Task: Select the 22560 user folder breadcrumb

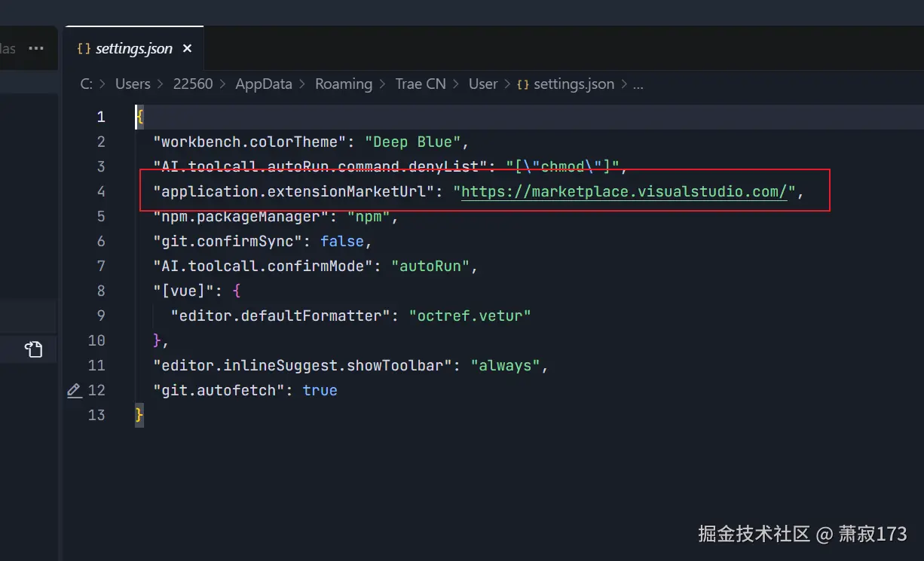Action: (193, 84)
